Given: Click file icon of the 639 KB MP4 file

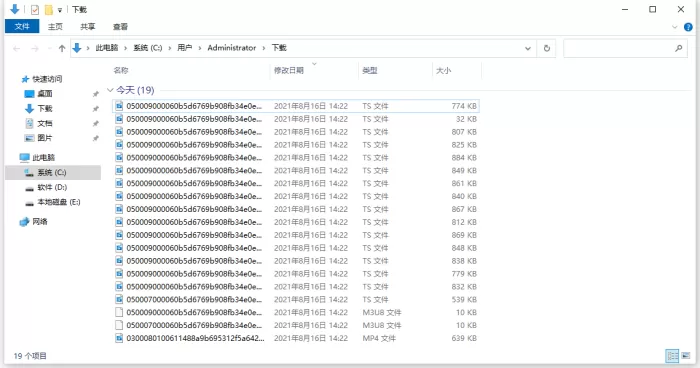Looking at the screenshot, I should point(119,338).
